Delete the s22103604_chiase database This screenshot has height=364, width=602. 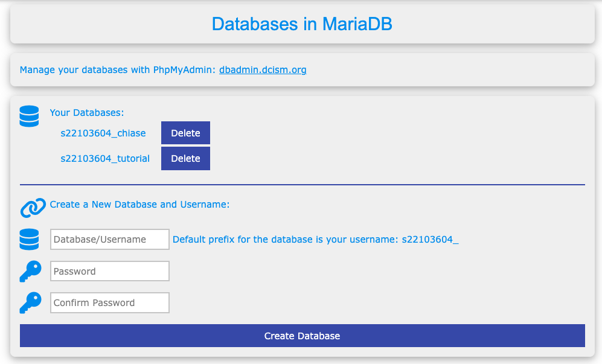point(185,133)
